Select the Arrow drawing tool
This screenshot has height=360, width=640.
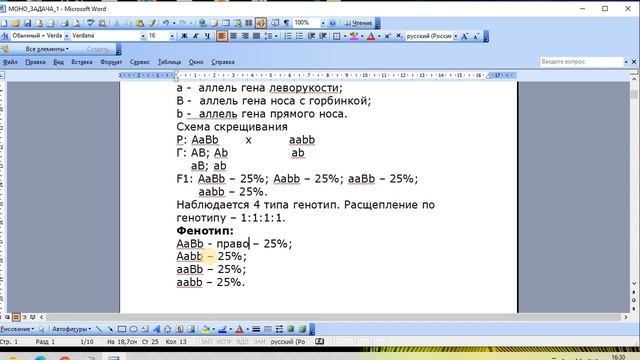pos(110,329)
